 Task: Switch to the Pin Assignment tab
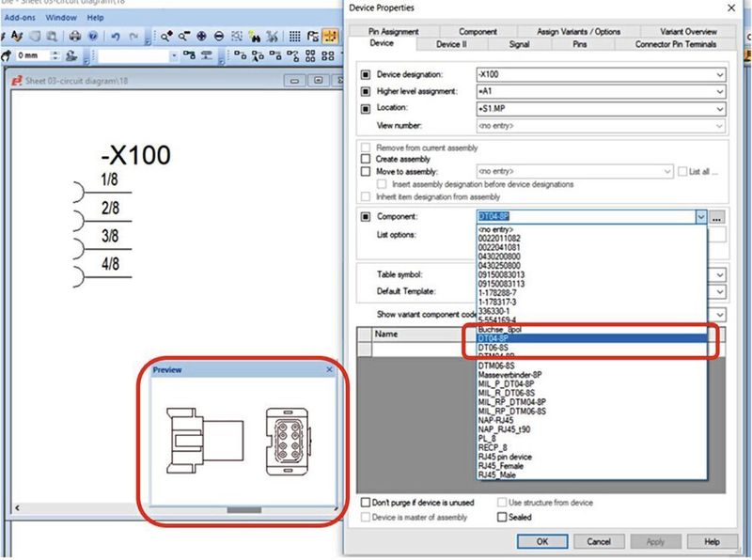coord(393,31)
